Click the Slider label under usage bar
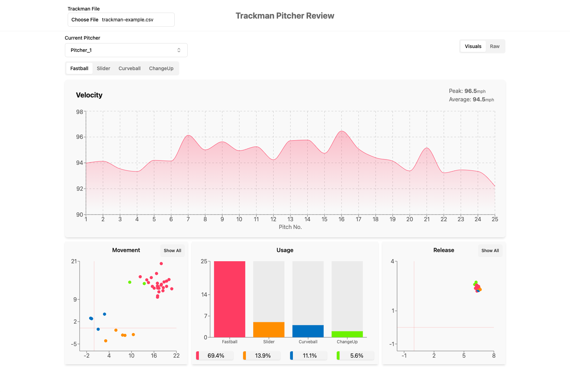This screenshot has width=570, height=392. click(269, 342)
